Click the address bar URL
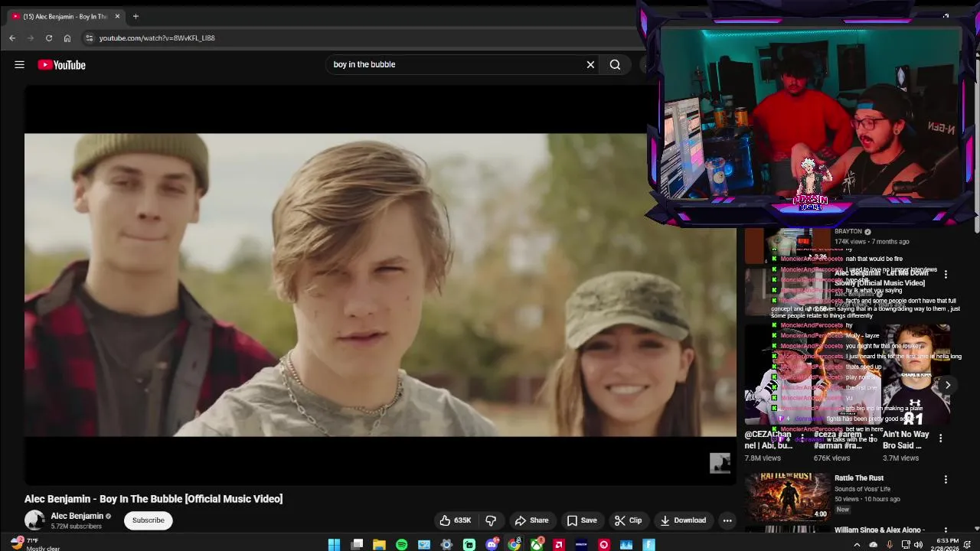Viewport: 980px width, 551px height. [157, 38]
